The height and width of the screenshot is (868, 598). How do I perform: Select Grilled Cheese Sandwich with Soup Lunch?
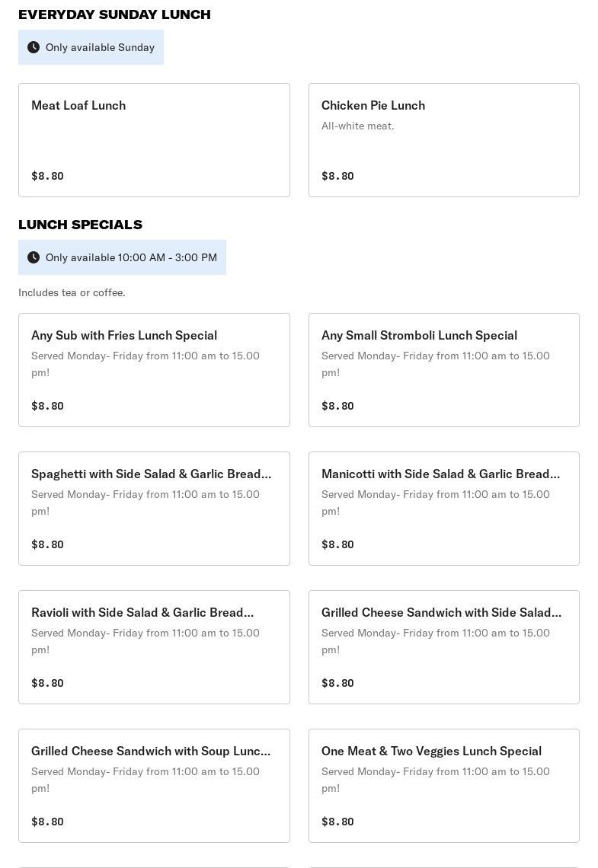(154, 786)
